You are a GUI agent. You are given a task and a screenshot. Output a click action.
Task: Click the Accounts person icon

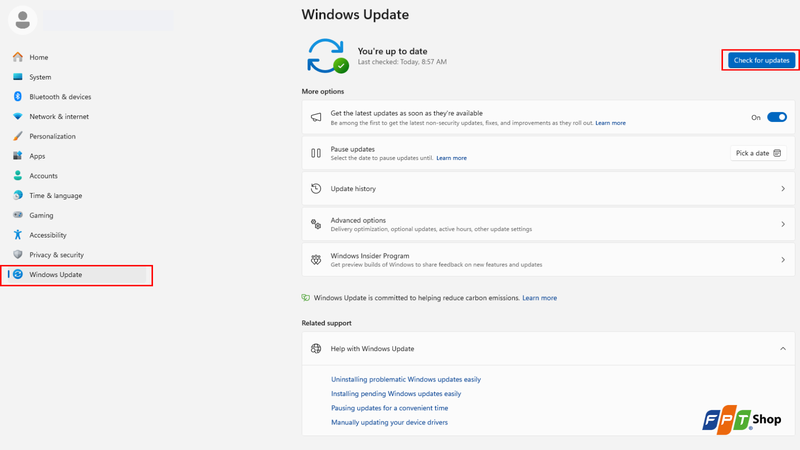coord(18,176)
